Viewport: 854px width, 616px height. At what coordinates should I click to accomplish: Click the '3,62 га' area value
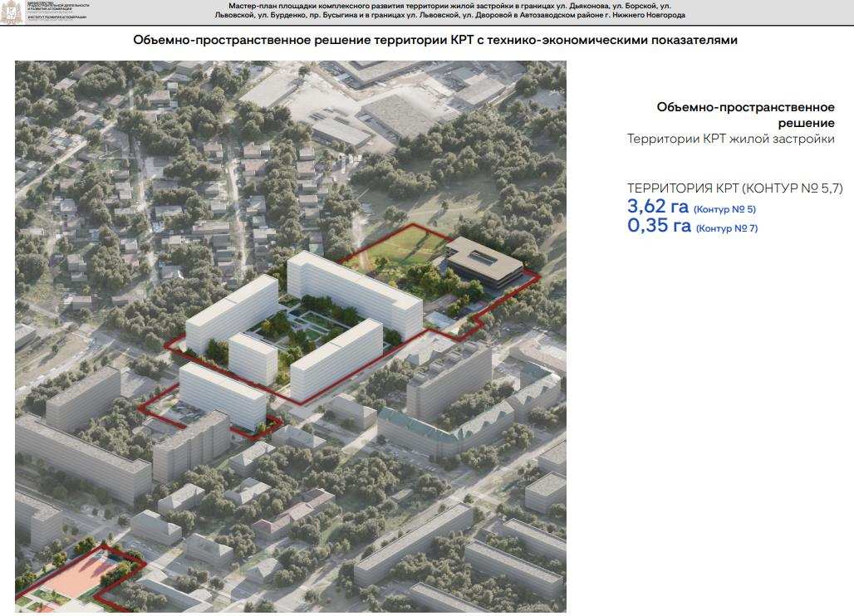coord(658,208)
